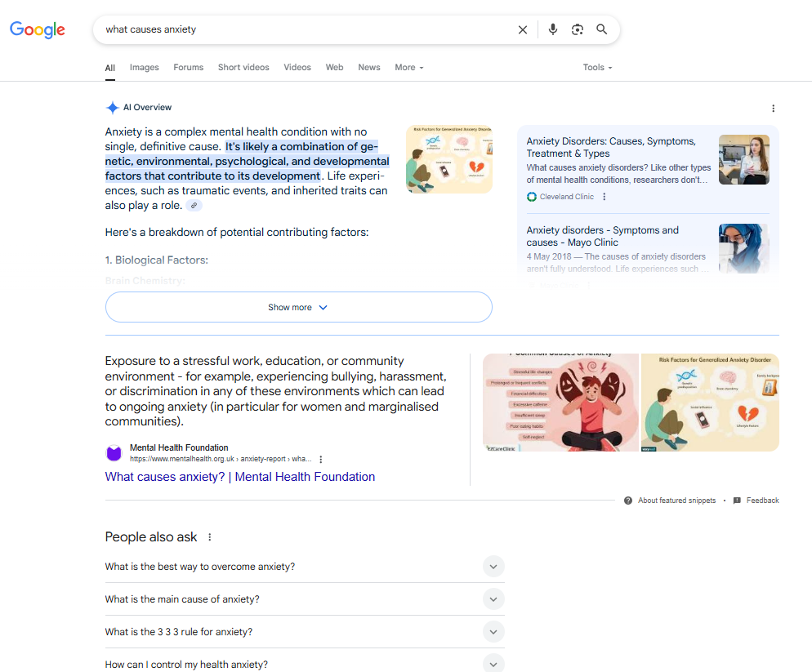Open the Tools dropdown

[x=597, y=67]
